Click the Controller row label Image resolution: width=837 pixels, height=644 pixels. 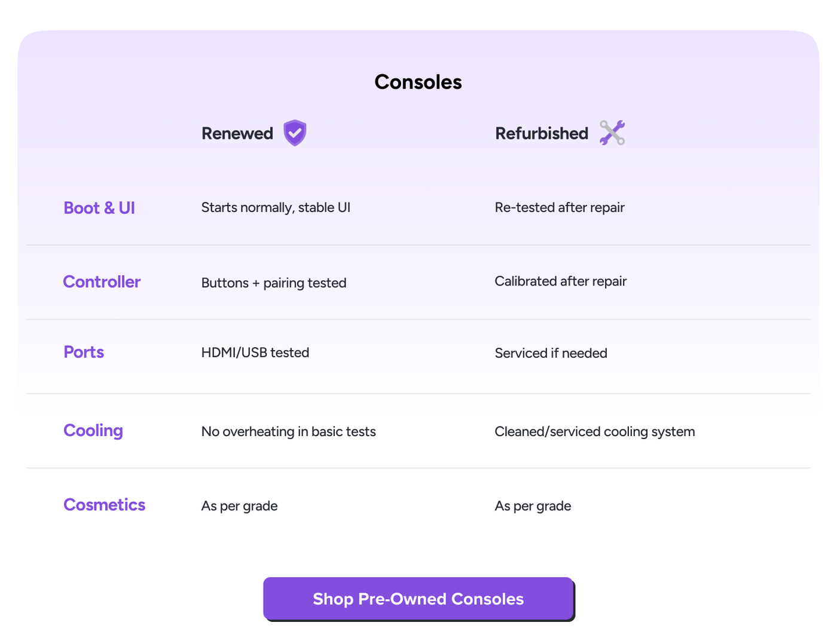pyautogui.click(x=102, y=282)
